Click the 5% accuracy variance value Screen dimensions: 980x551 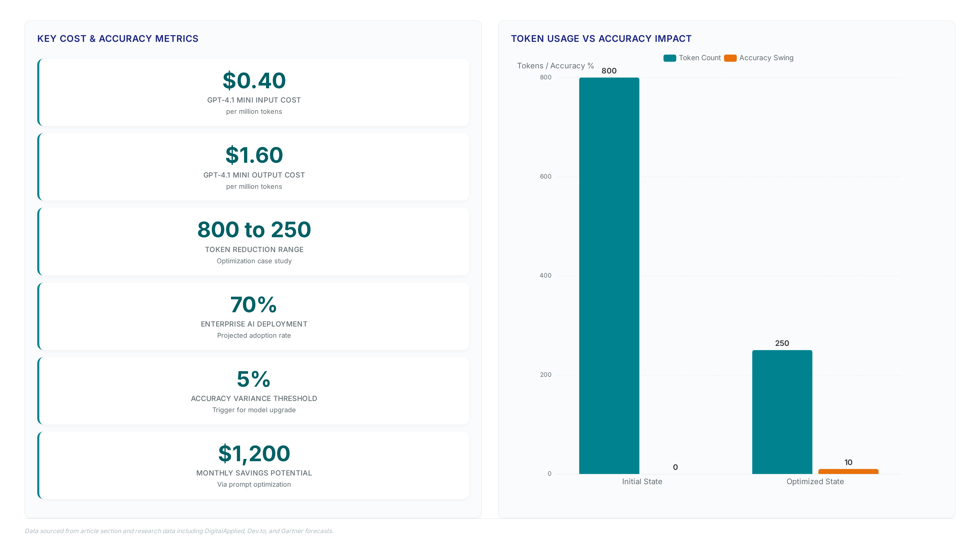[x=254, y=379]
